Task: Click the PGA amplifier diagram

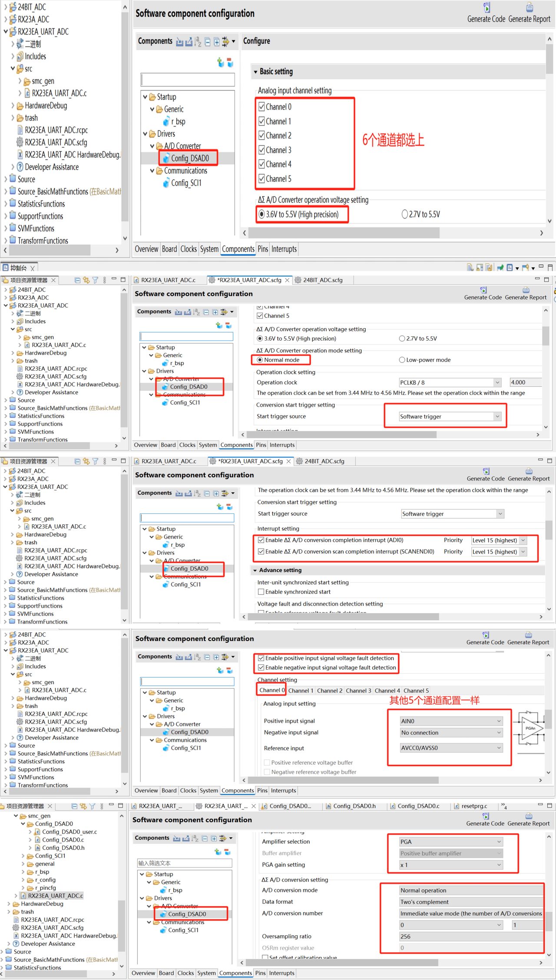Action: point(528,728)
